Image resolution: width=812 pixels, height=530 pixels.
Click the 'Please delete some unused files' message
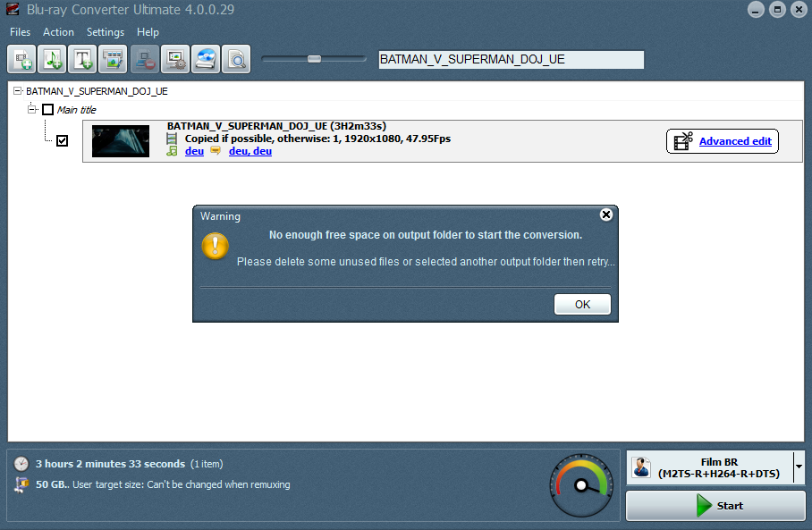[426, 262]
